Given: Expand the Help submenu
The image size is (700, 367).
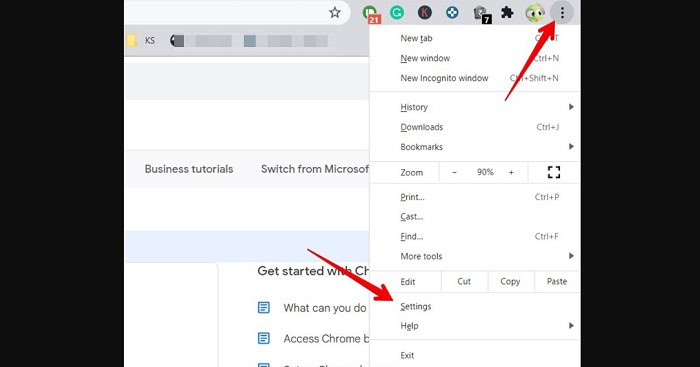Looking at the screenshot, I should tap(475, 326).
